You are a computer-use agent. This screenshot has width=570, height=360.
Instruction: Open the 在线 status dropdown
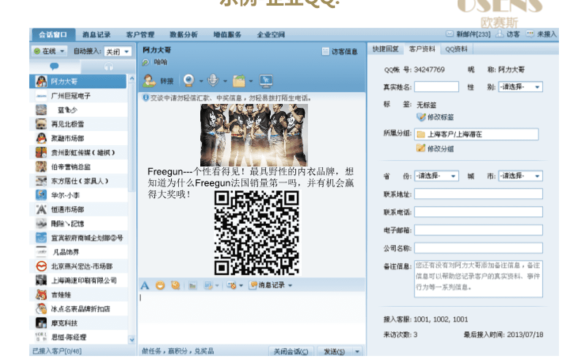(x=49, y=51)
